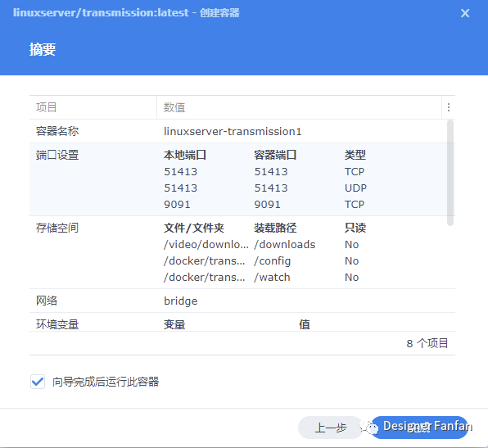Close the create container dialog
Image resolution: width=488 pixels, height=448 pixels.
click(x=465, y=13)
